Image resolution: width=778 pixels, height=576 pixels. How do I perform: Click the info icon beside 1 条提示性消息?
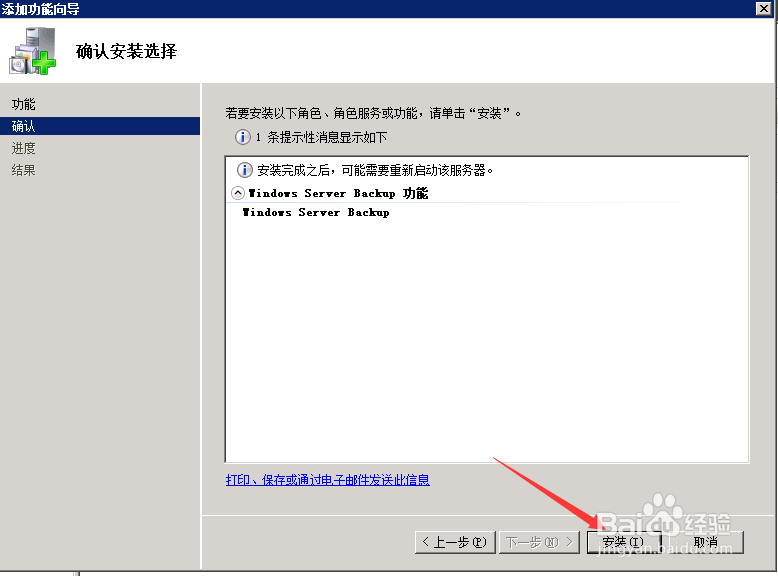tap(243, 137)
